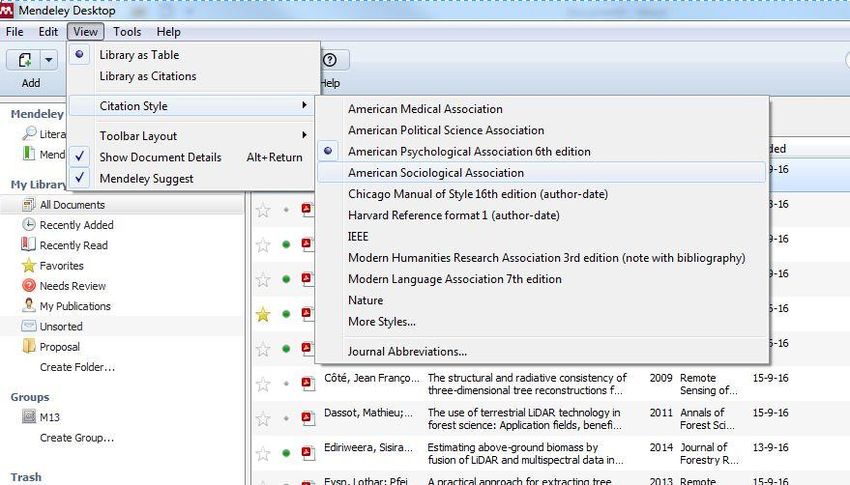Toggle favorite star for Ediriweera, Sisira row

coord(263,453)
